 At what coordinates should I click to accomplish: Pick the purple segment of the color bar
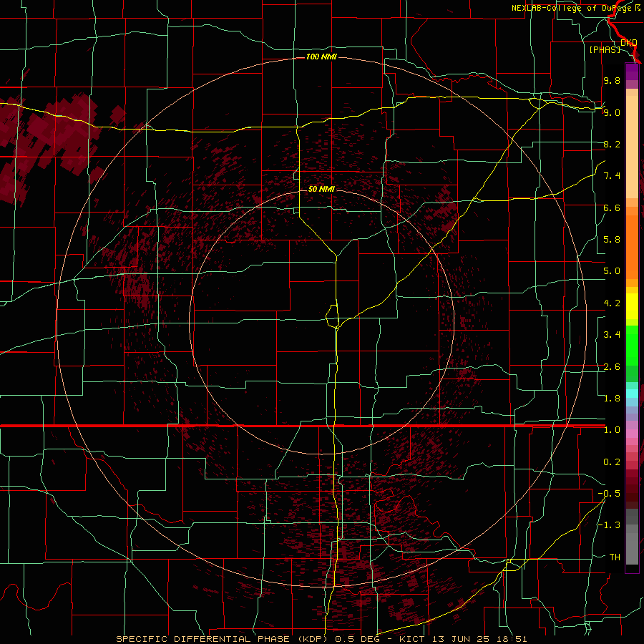632,72
